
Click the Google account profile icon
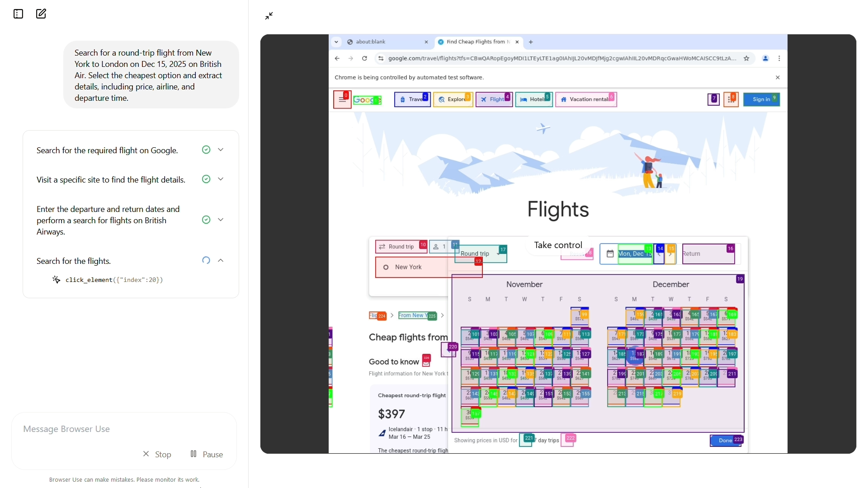(x=765, y=58)
